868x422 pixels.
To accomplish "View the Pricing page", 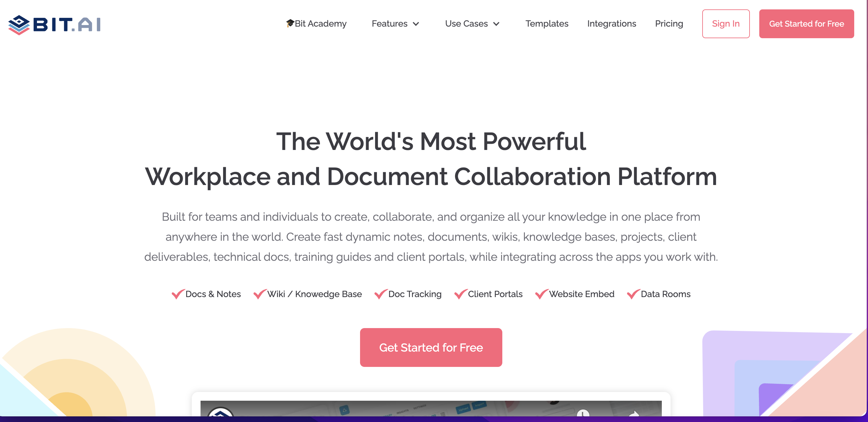I will point(669,23).
